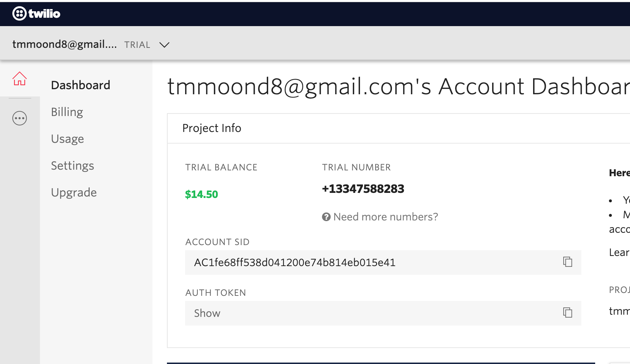The height and width of the screenshot is (364, 630).
Task: Click the Account Dashboard page title
Action: coord(398,87)
